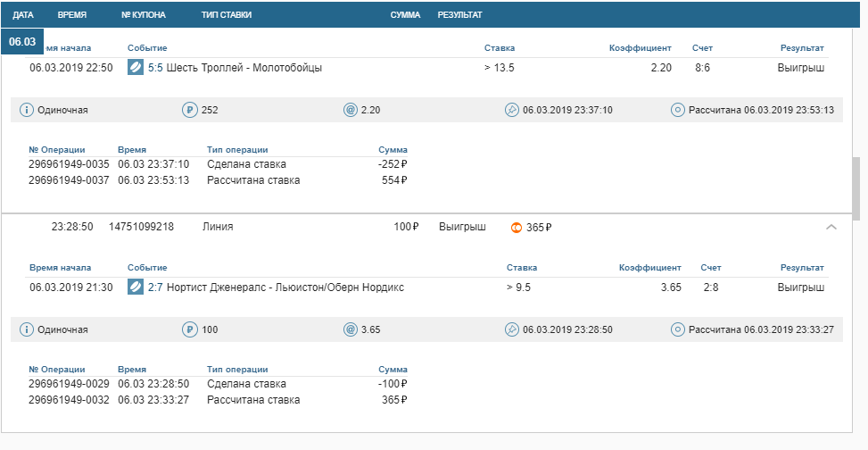Viewport: 868px width, 450px height.
Task: Click the ruble icon beside amount 100
Action: click(189, 330)
